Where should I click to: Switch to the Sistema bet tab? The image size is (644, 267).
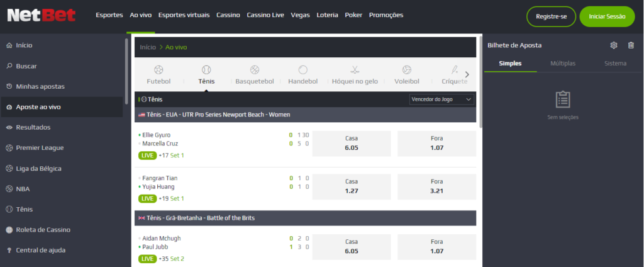615,63
